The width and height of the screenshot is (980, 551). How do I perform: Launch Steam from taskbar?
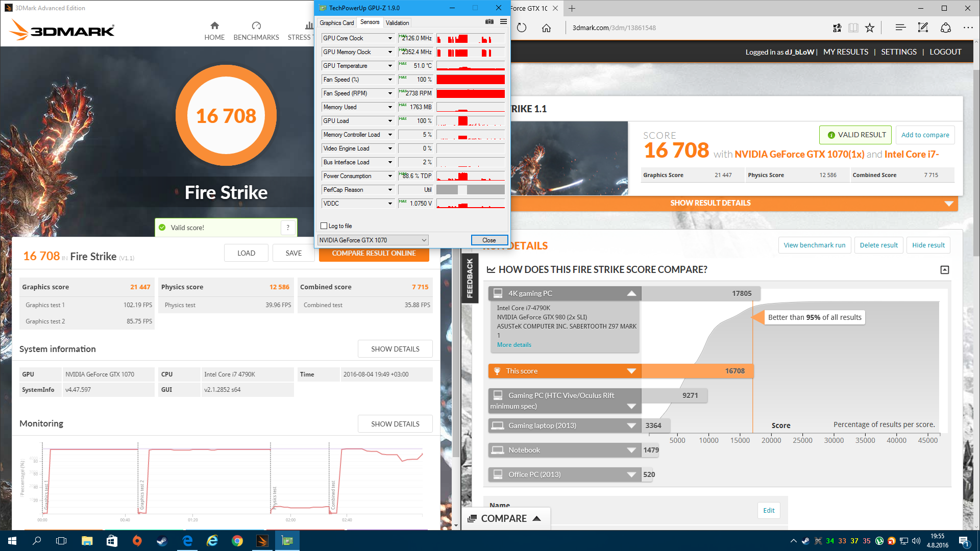coord(162,541)
